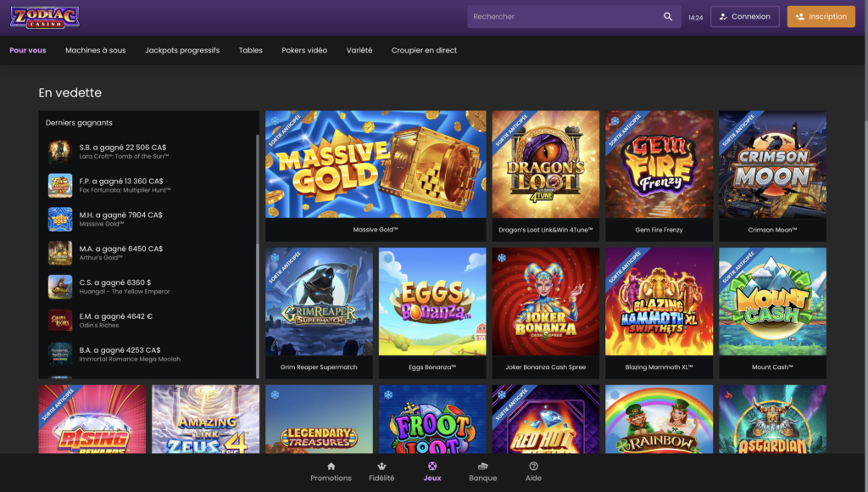Viewport: 868px width, 492px height.
Task: Open the Froot Loot game tile
Action: pos(432,419)
